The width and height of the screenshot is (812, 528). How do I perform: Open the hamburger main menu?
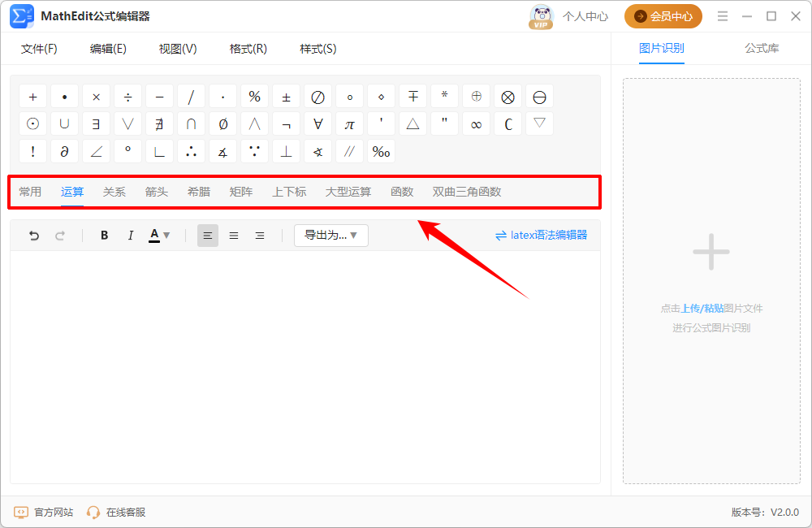723,16
